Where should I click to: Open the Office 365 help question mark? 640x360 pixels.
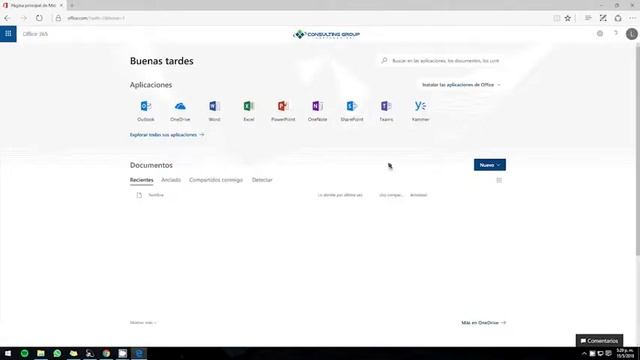tap(616, 34)
